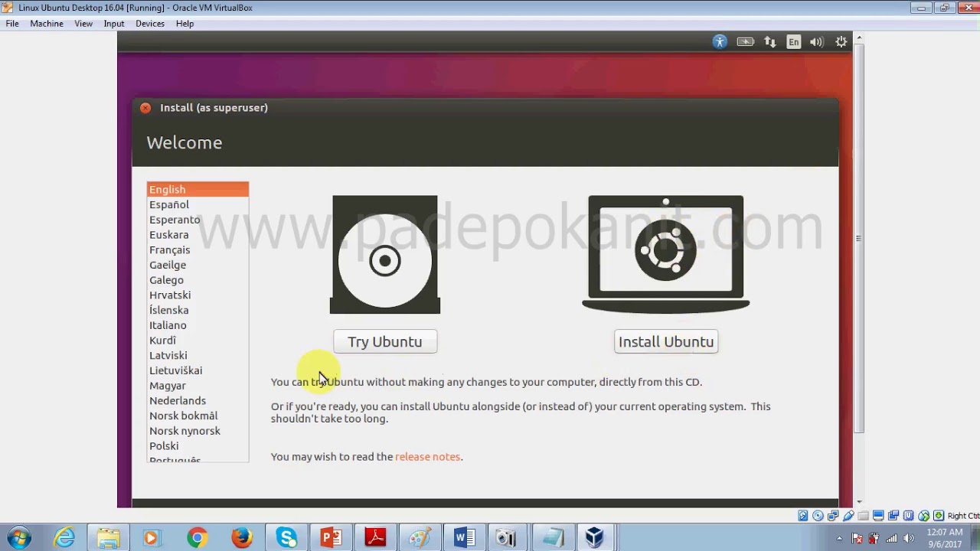Screen dimensions: 980x551
Task: Open the Windows Start menu
Action: coord(18,538)
